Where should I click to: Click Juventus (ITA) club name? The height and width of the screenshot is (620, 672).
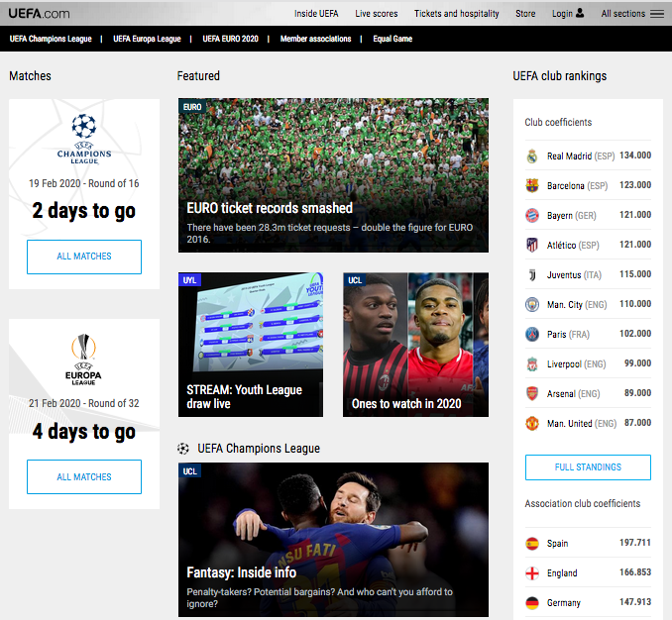click(574, 275)
